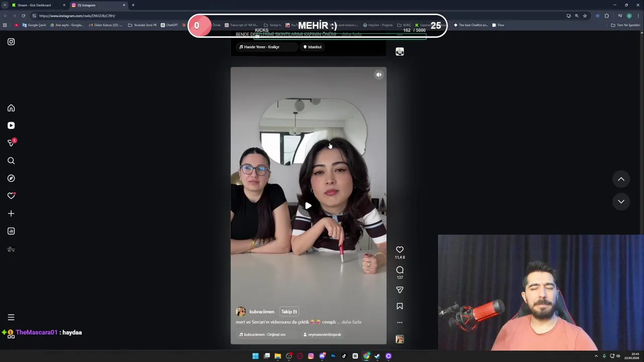
Task: Open audio thumbnail of the previous reel
Action: click(399, 52)
